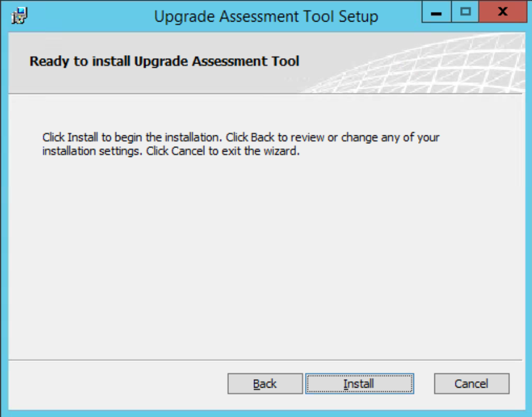Close the Upgrade Assessment Tool Setup window

click(x=503, y=12)
